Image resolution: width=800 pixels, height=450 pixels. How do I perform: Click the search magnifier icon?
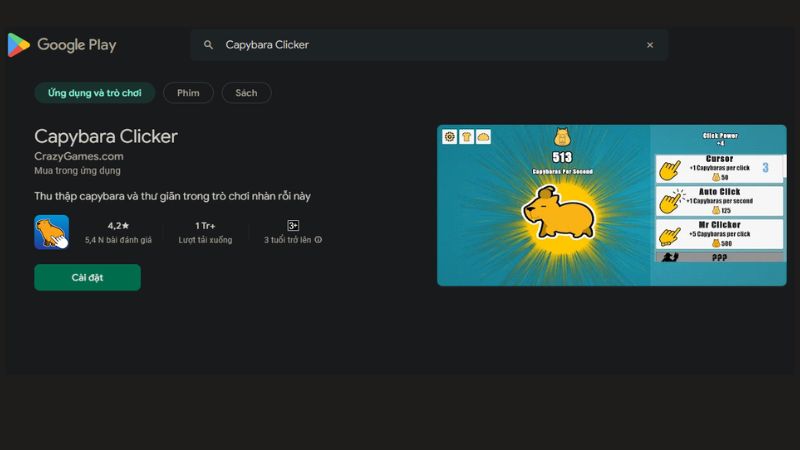point(208,45)
